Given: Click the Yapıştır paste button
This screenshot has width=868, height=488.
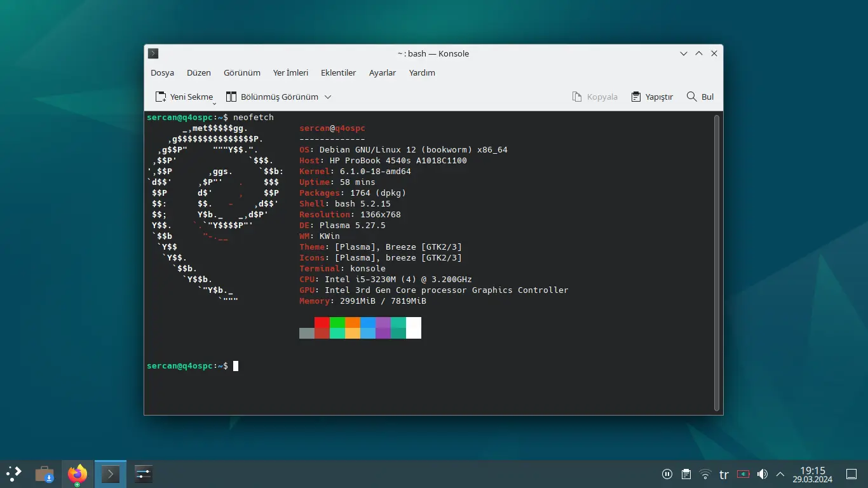Looking at the screenshot, I should pos(652,97).
